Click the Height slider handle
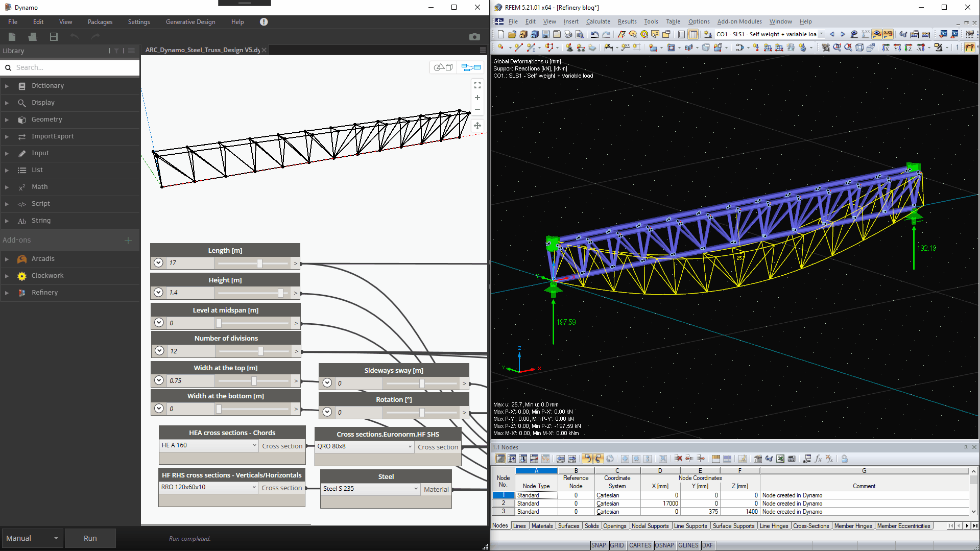The image size is (980, 551). (280, 293)
